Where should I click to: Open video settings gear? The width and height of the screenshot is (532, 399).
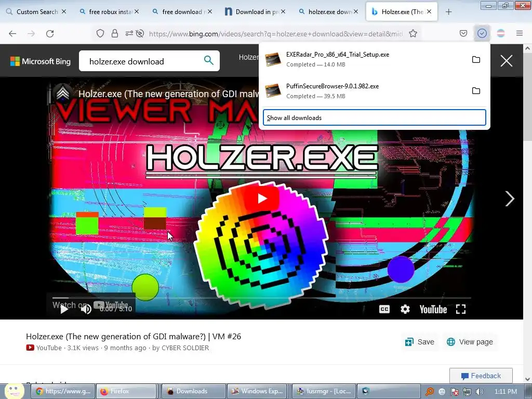pos(405,309)
